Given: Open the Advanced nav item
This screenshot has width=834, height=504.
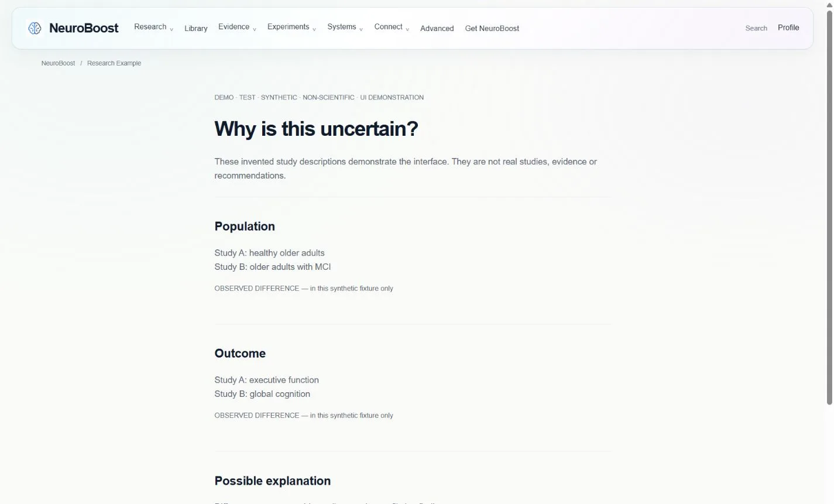Looking at the screenshot, I should 437,28.
